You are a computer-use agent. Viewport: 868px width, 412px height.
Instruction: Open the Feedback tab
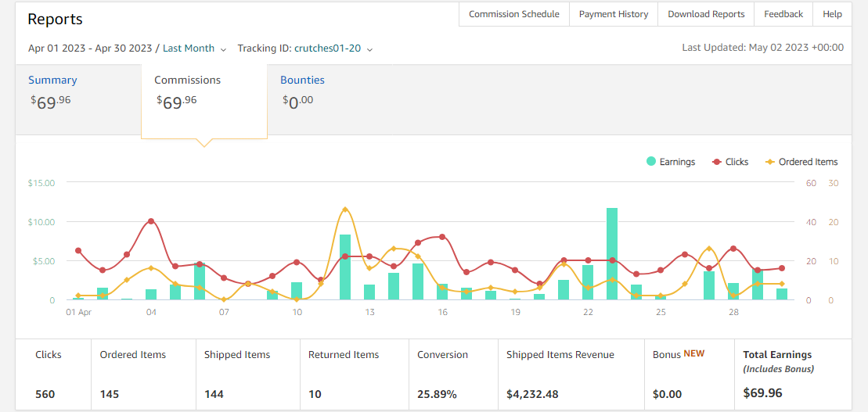[783, 14]
